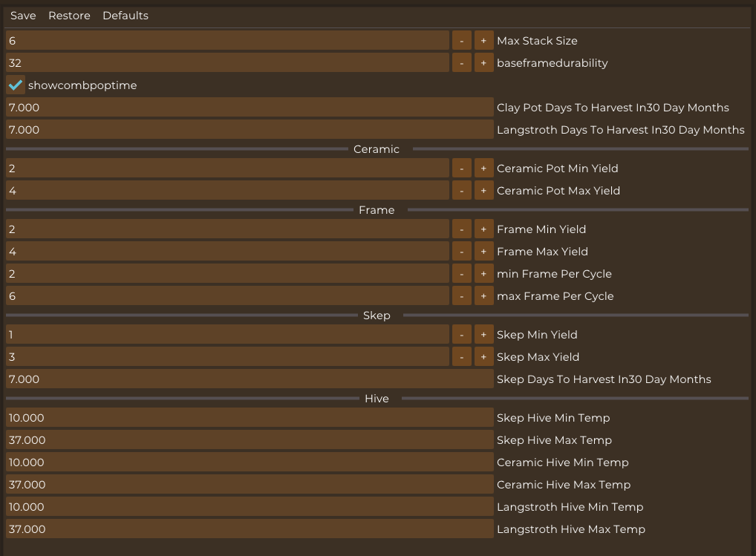Edit Skep Hive Max Temp field
This screenshot has width=756, height=556.
pyautogui.click(x=250, y=440)
